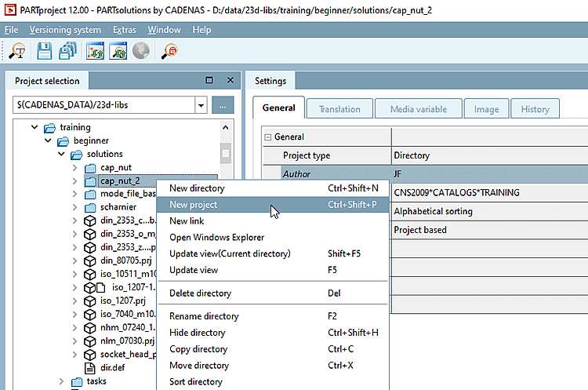Image resolution: width=588 pixels, height=390 pixels.
Task: Click the single floppy disk save icon
Action: 45,51
